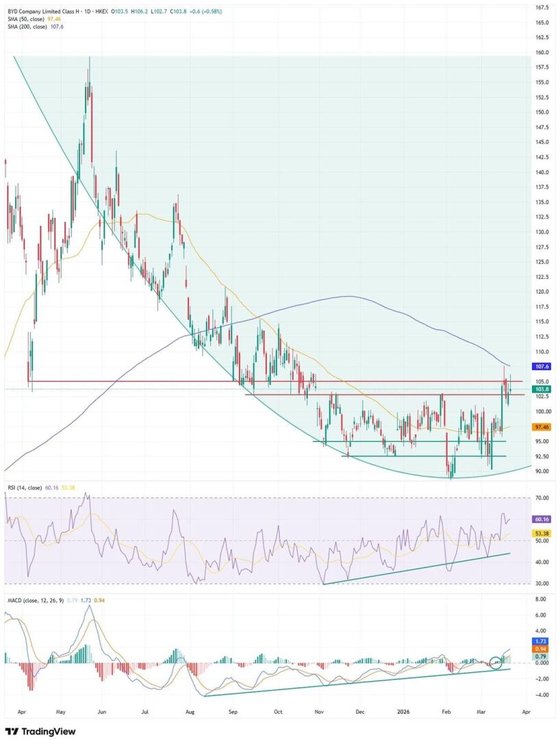Click the Jul label on time axis
Screen dimensions: 560x740
click(145, 711)
